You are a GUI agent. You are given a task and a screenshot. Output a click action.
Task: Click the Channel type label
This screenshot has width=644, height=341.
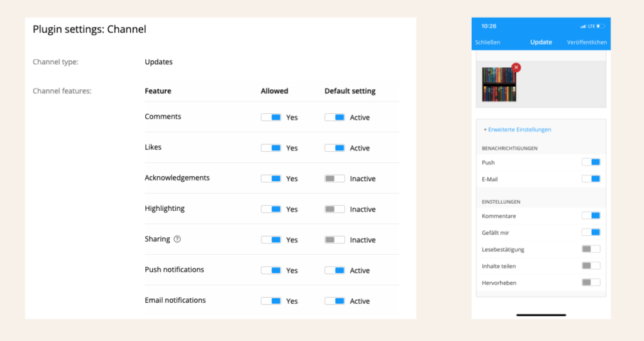click(55, 62)
